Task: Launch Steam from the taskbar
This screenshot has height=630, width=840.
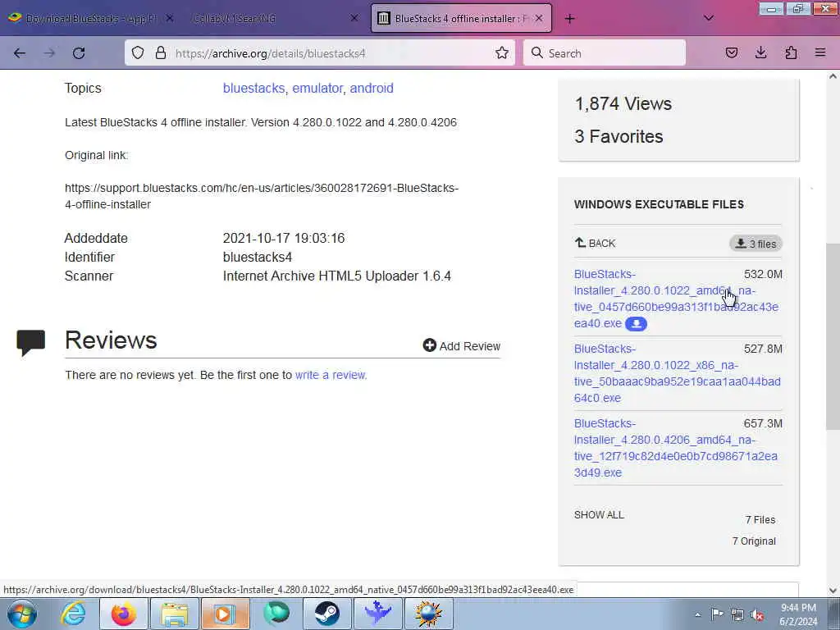Action: [x=326, y=614]
